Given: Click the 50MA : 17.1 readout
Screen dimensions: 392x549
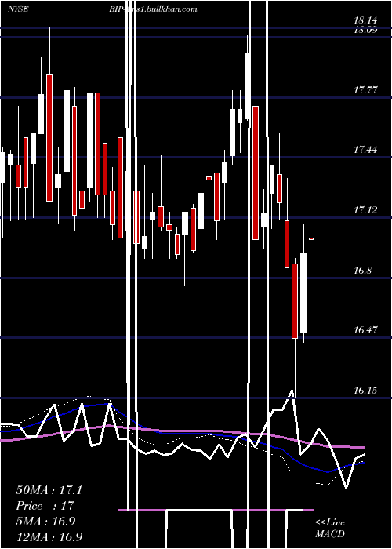Looking at the screenshot, I should tap(49, 490).
